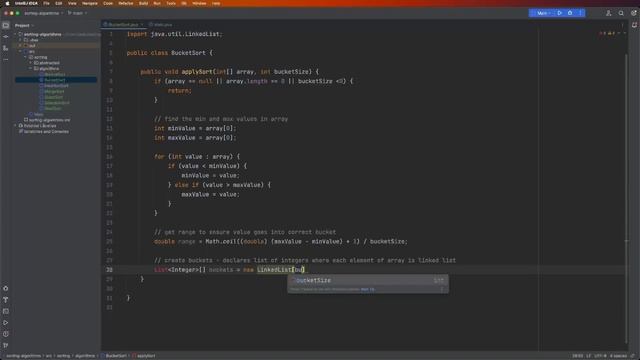
Task: Click the Debug Main bug icon
Action: pos(570,13)
